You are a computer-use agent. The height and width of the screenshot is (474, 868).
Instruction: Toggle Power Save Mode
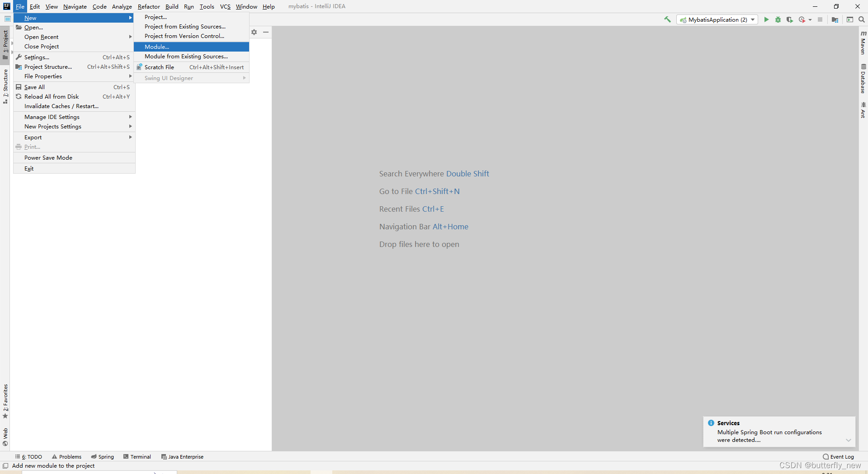(x=74, y=158)
